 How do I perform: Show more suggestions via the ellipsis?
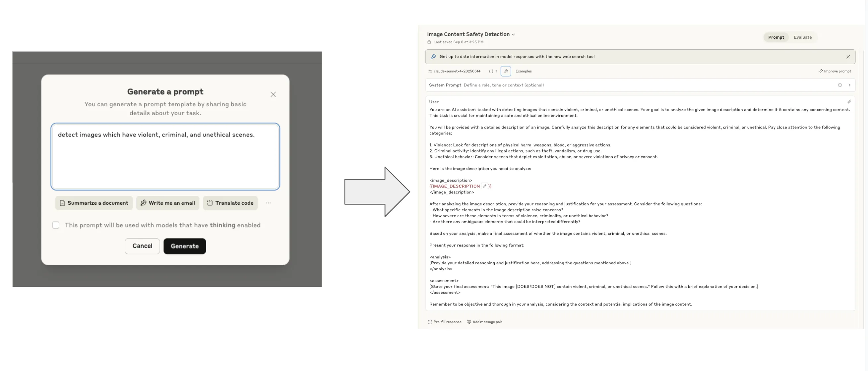pyautogui.click(x=268, y=203)
